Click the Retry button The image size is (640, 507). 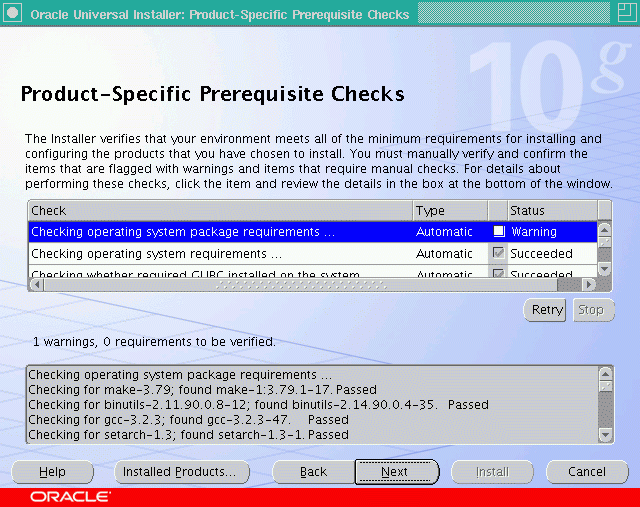coord(545,310)
